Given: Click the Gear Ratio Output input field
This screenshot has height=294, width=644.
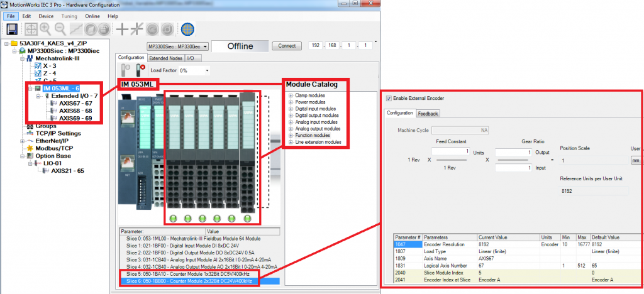Looking at the screenshot, I should [x=514, y=152].
